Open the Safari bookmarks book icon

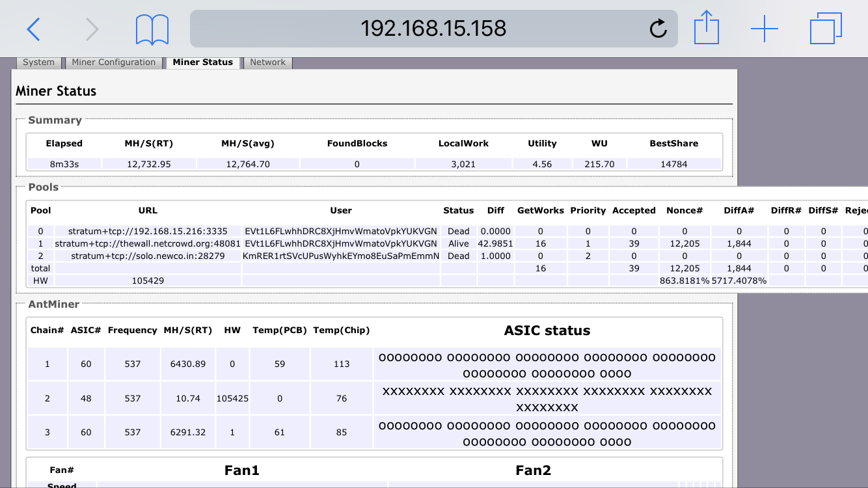tap(152, 29)
